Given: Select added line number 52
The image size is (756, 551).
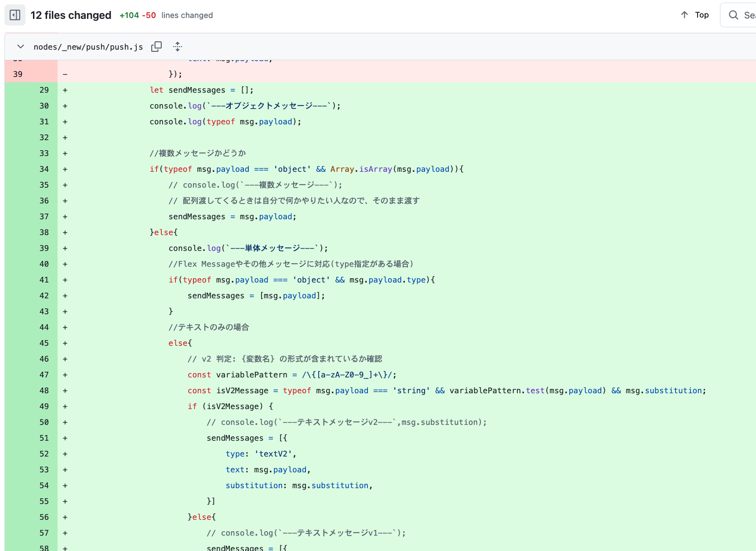Looking at the screenshot, I should (44, 454).
